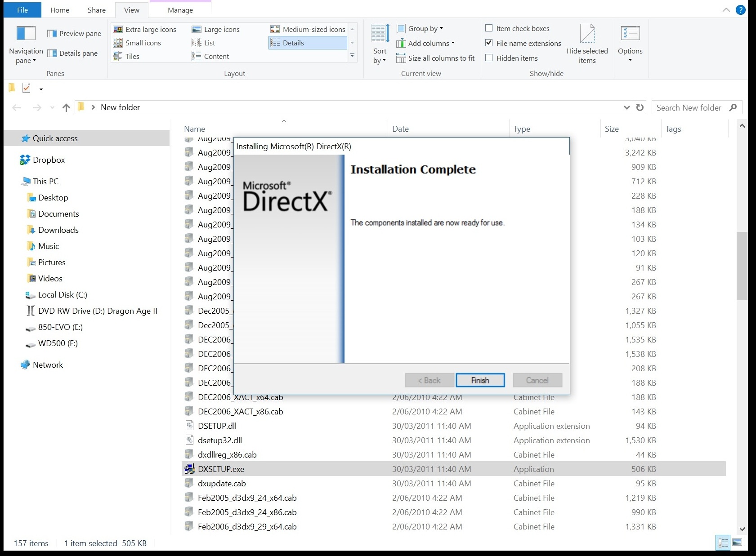Screen dimensions: 756x556
Task: Click the file list vertical scrollbar thumb
Action: (x=742, y=266)
